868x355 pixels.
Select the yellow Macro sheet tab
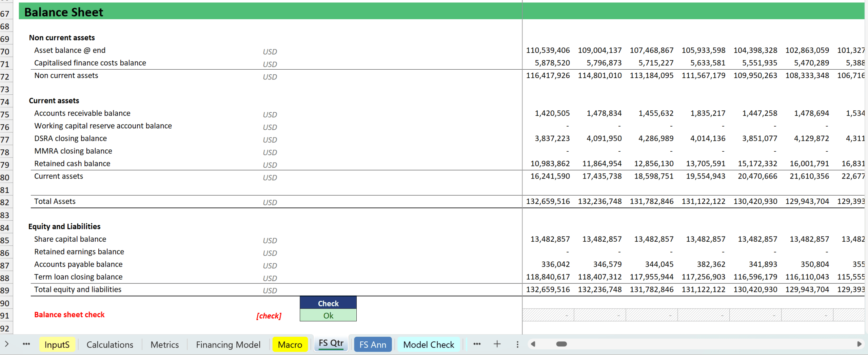point(290,344)
